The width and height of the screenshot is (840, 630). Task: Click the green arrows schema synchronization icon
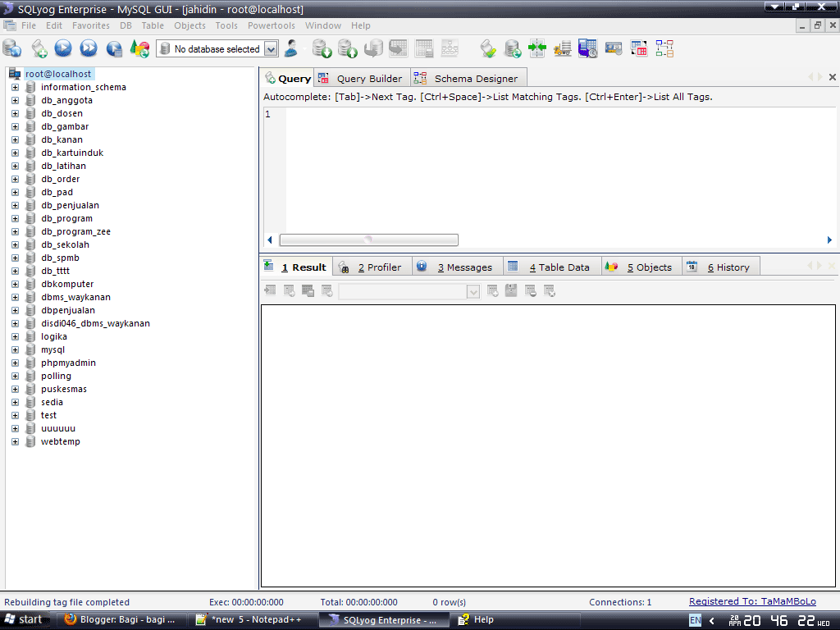pos(536,48)
